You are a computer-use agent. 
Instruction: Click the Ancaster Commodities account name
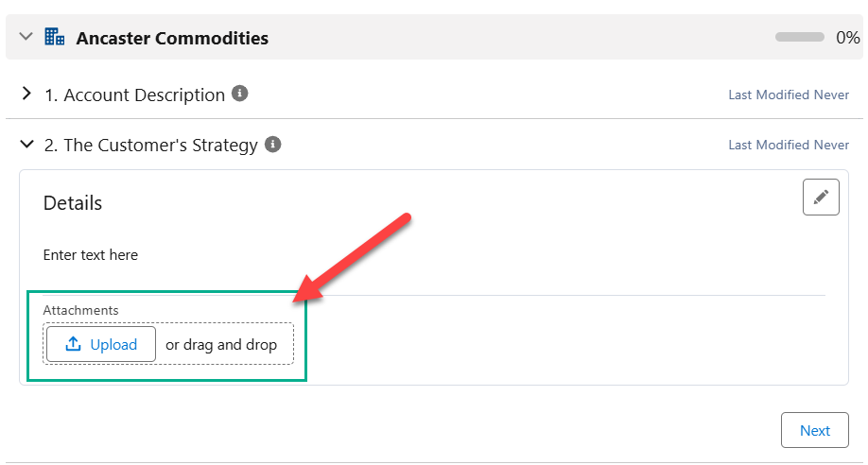coord(172,39)
